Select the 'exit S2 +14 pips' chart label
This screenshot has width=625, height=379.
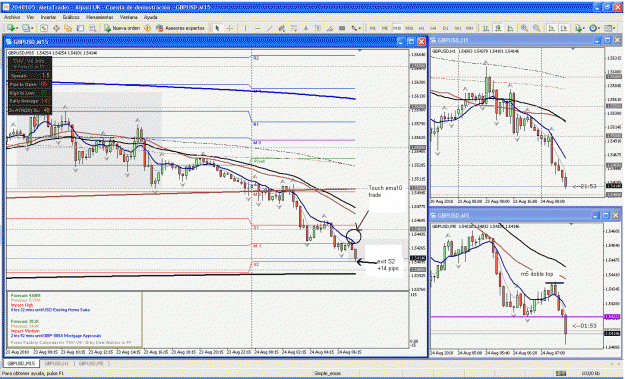point(388,265)
